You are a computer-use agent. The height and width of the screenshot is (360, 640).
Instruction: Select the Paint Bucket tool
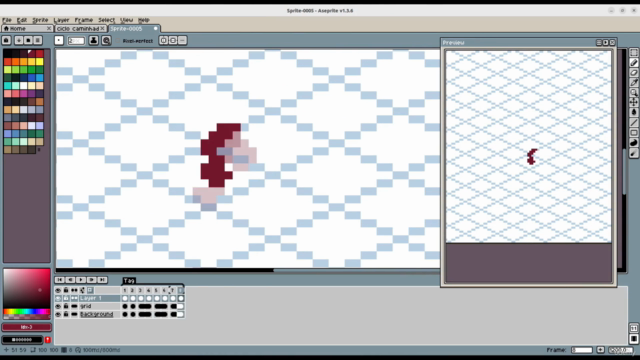pyautogui.click(x=633, y=112)
